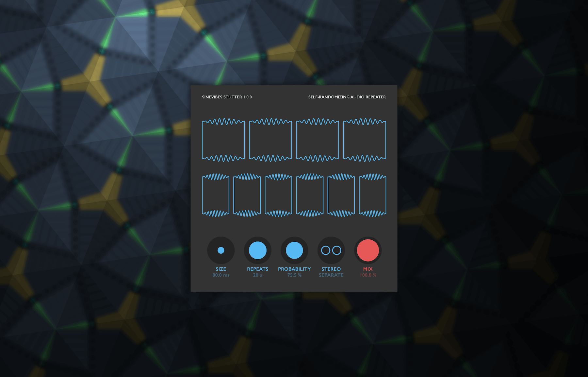The width and height of the screenshot is (588, 377).
Task: Toggle the Stereo Separate mode control
Action: point(331,250)
